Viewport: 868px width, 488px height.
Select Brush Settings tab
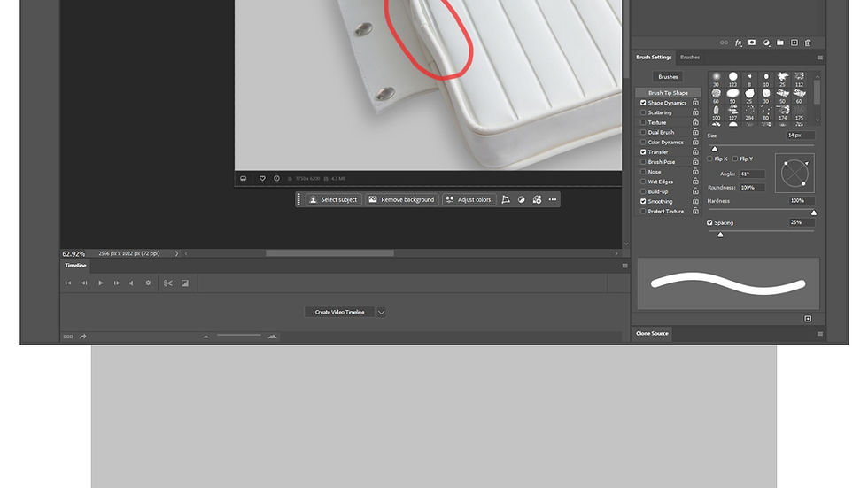coord(654,57)
